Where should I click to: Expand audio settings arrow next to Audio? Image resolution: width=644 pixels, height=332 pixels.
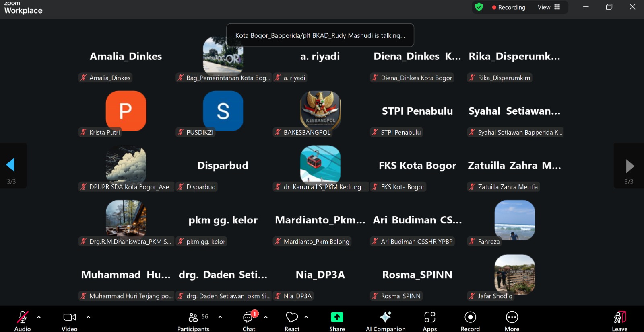tap(39, 317)
